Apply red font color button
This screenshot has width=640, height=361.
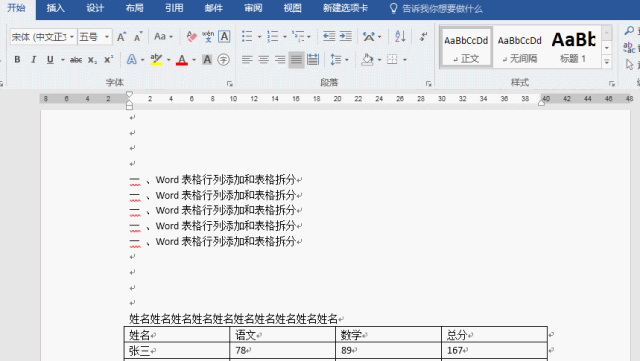pyautogui.click(x=182, y=60)
